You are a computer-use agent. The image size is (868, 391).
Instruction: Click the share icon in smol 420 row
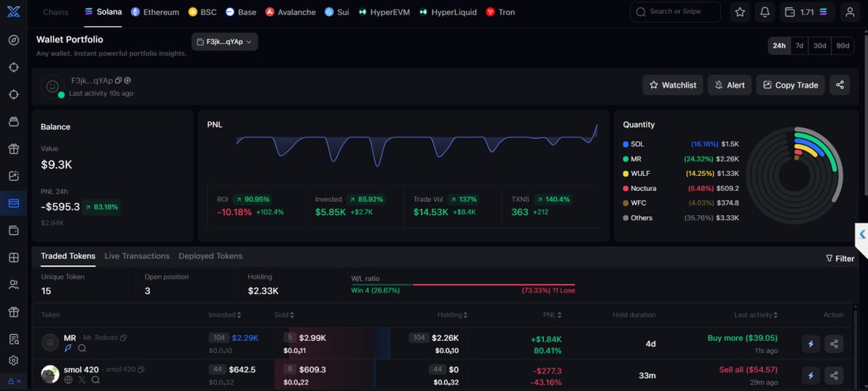pyautogui.click(x=834, y=375)
